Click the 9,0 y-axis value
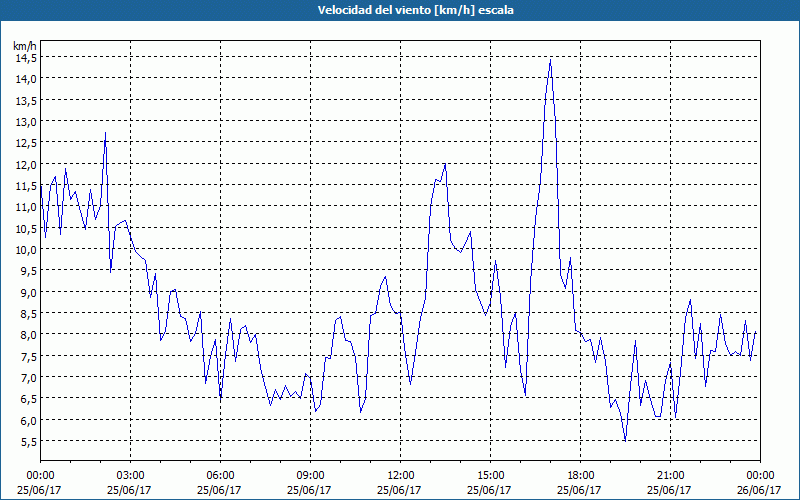Screen dimensions: 800x500 coord(28,292)
